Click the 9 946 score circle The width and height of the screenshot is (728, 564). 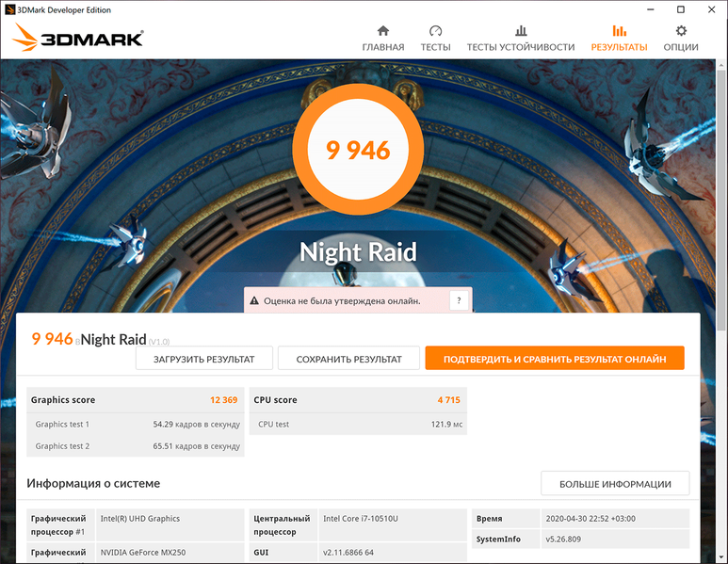tap(358, 150)
